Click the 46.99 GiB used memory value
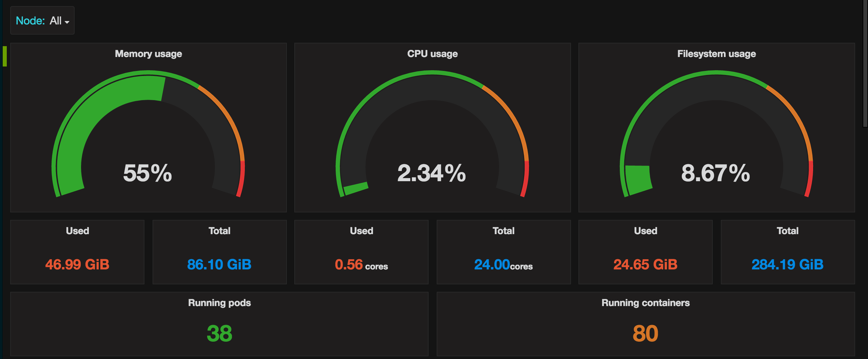Screen dimensions: 868x359 pos(77,265)
